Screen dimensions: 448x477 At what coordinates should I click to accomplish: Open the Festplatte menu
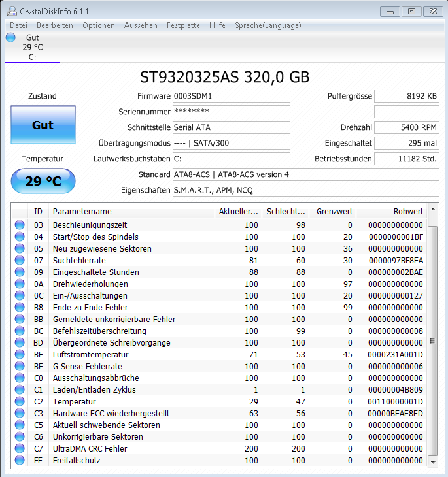(183, 25)
